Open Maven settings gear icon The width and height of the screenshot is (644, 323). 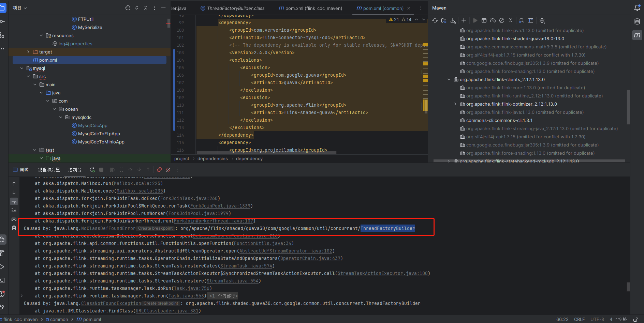pos(542,20)
